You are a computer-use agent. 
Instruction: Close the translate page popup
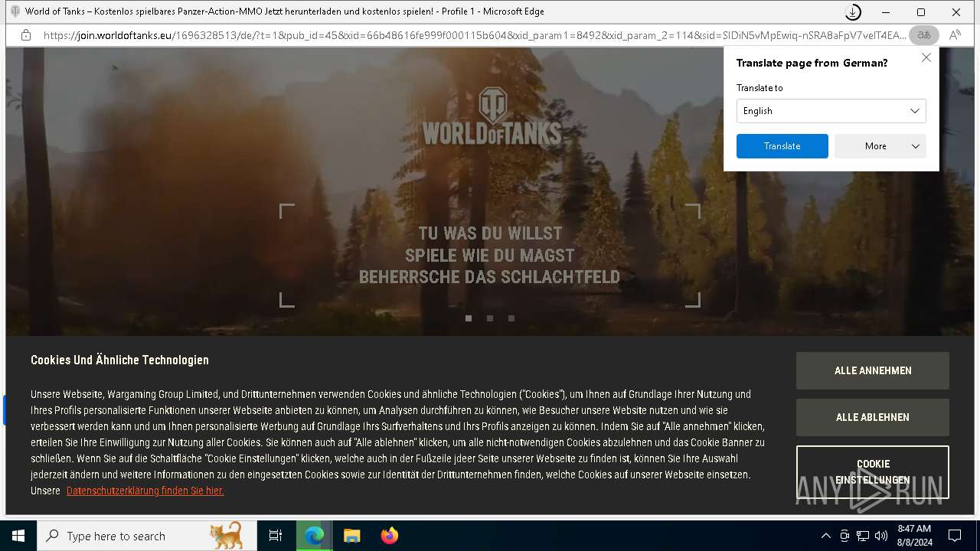(x=926, y=57)
